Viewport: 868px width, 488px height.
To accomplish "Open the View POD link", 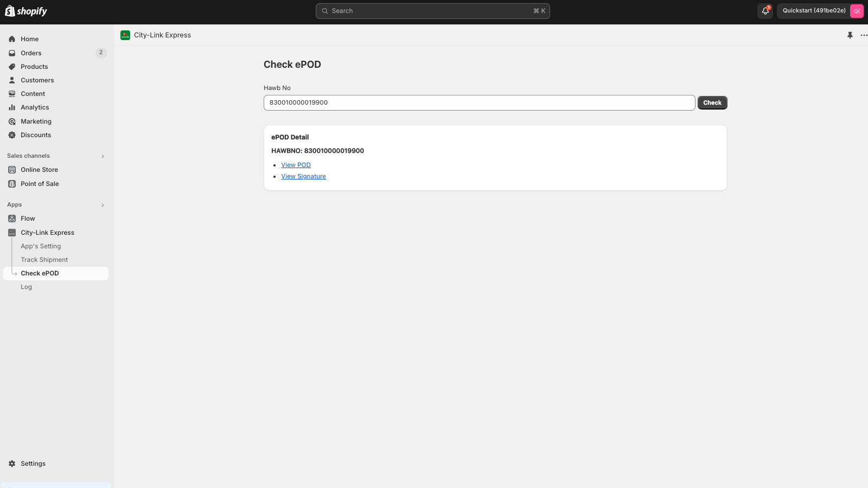I will click(x=296, y=165).
